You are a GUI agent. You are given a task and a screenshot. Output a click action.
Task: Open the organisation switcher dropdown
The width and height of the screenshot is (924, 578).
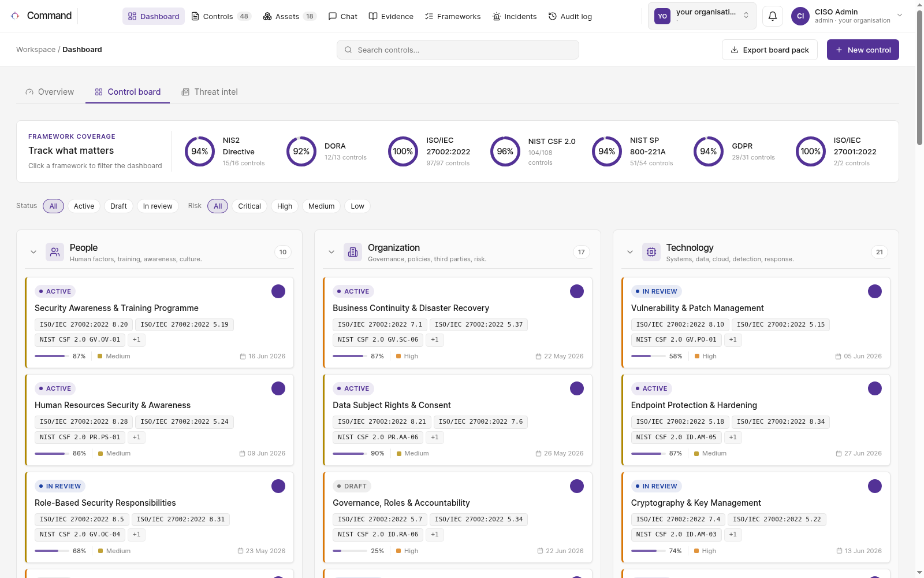(702, 16)
